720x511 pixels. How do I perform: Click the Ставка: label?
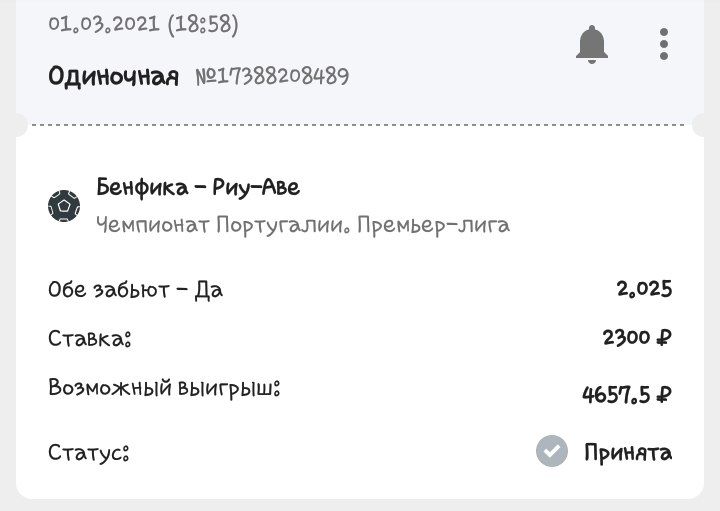pyautogui.click(x=90, y=338)
